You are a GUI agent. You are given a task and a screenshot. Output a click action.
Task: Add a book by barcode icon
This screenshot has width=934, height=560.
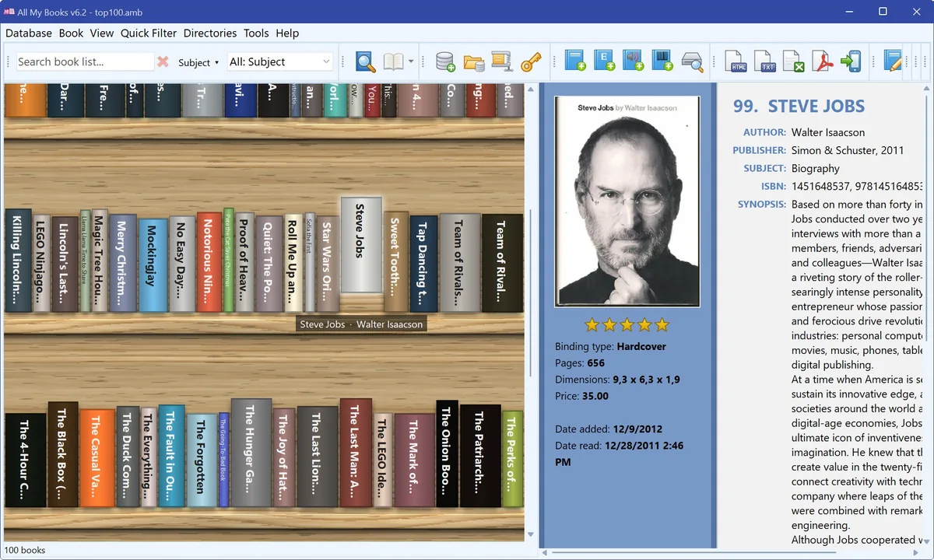click(x=662, y=61)
